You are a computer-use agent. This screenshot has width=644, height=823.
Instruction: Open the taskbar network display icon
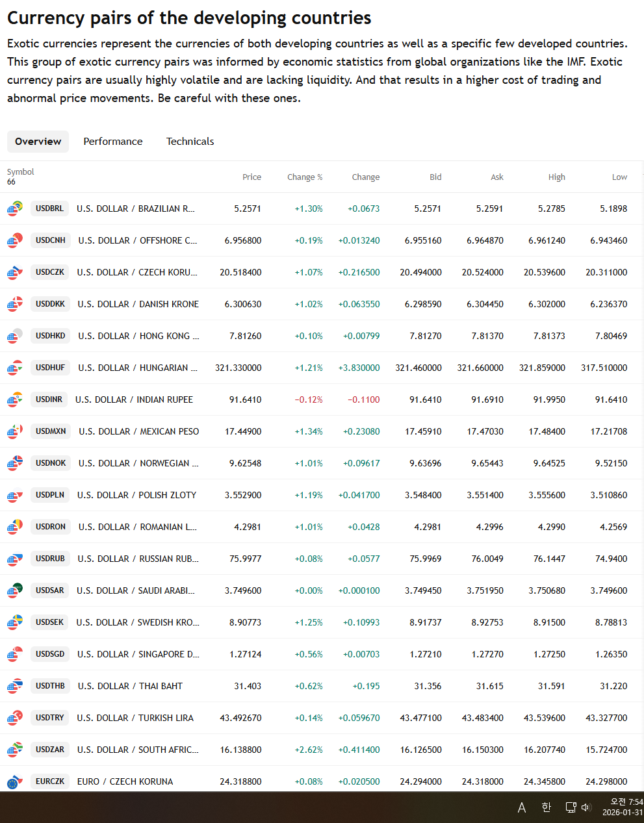pyautogui.click(x=571, y=807)
